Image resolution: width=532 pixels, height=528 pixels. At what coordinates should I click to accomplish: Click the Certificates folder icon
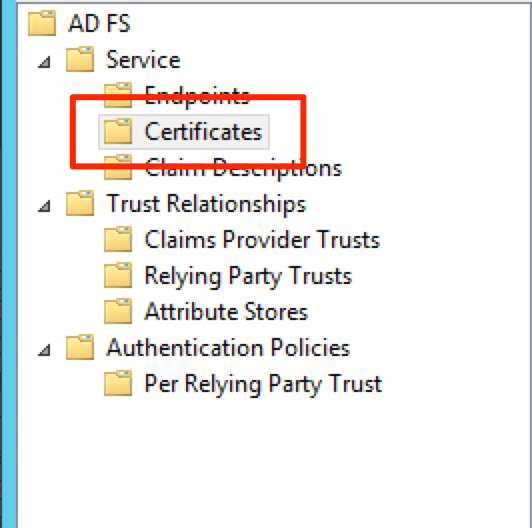(x=118, y=131)
